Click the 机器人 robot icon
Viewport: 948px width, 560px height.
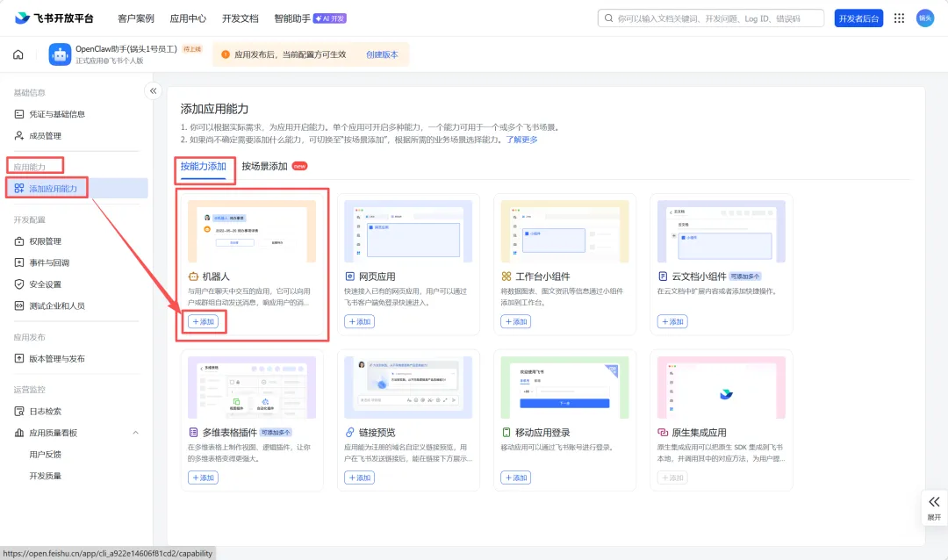(193, 276)
